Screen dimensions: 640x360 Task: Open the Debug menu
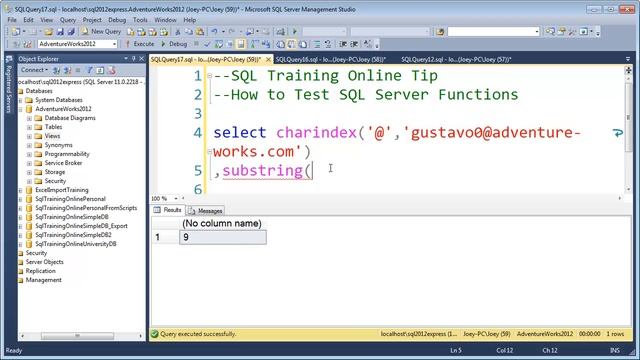pyautogui.click(x=117, y=20)
